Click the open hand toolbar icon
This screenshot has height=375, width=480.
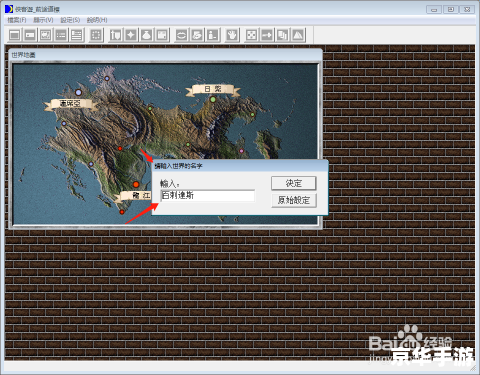232,35
